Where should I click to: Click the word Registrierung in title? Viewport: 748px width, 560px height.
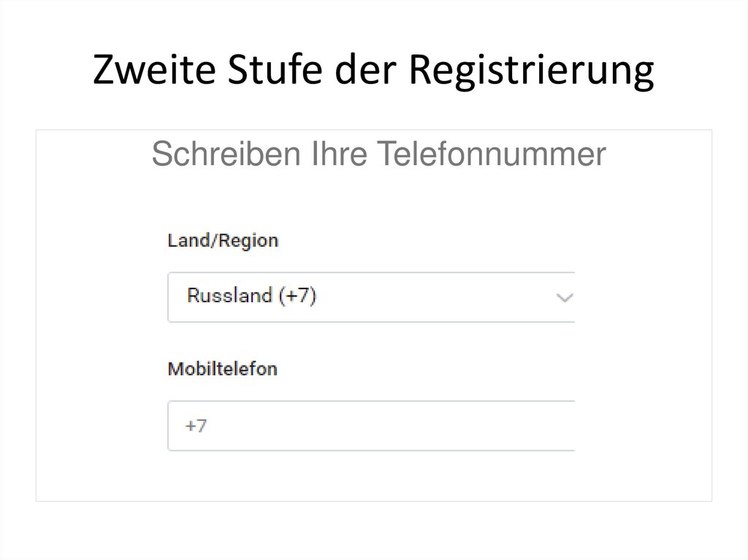(530, 72)
